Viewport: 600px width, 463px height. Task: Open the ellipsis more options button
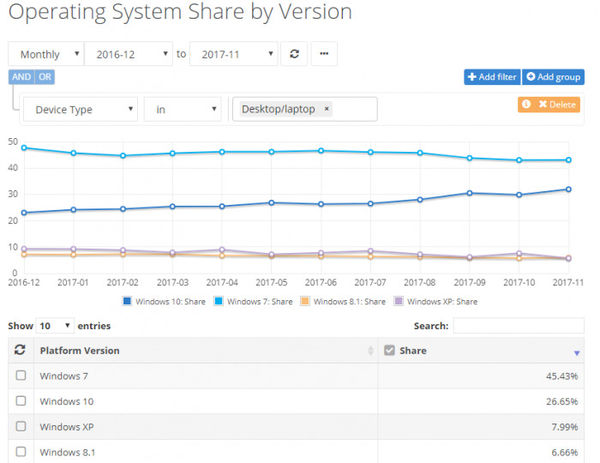pos(324,54)
